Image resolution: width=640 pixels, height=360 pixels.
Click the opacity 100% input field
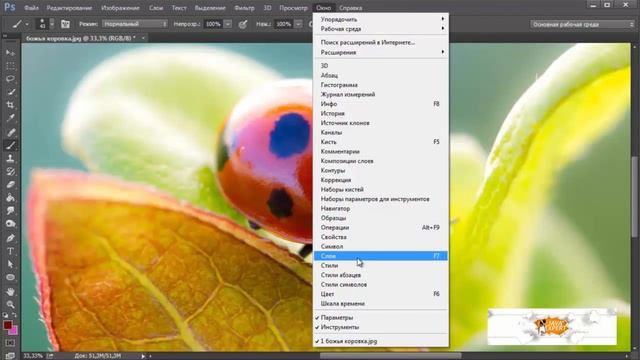tap(213, 24)
